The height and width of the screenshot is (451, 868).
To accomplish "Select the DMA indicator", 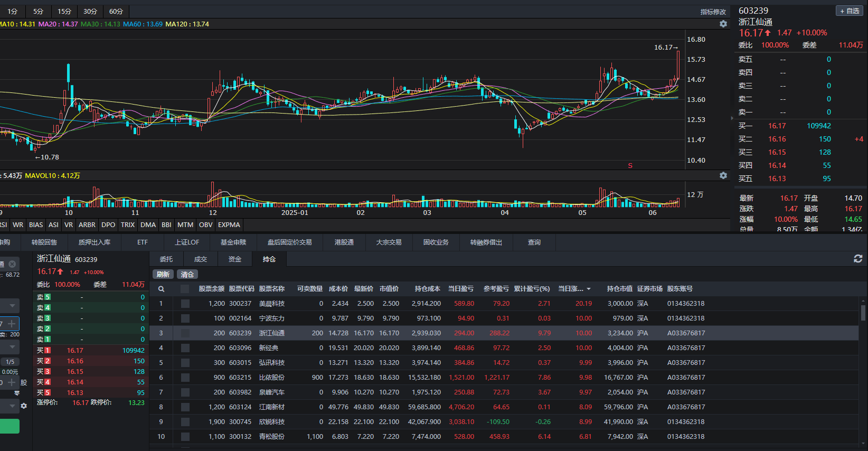I will tap(148, 225).
